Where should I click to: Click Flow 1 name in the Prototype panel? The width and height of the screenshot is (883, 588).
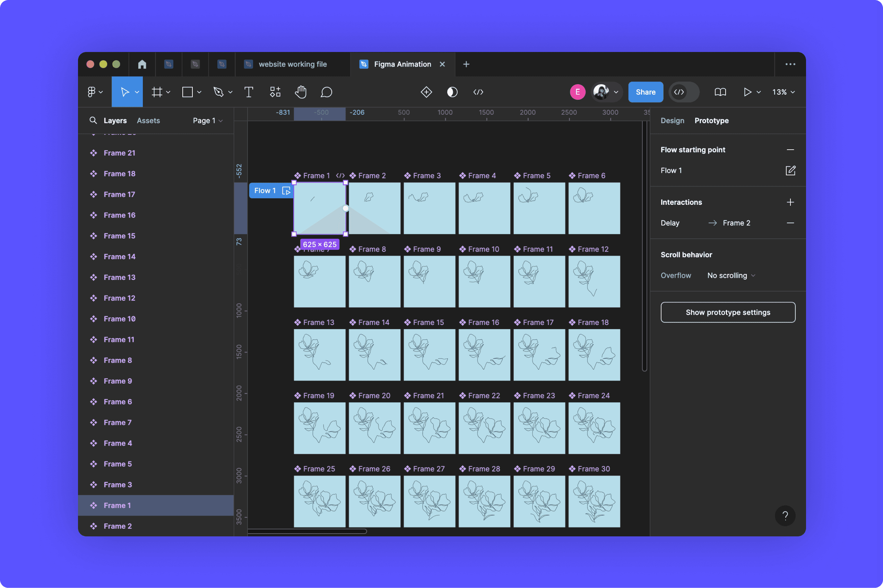coord(671,170)
